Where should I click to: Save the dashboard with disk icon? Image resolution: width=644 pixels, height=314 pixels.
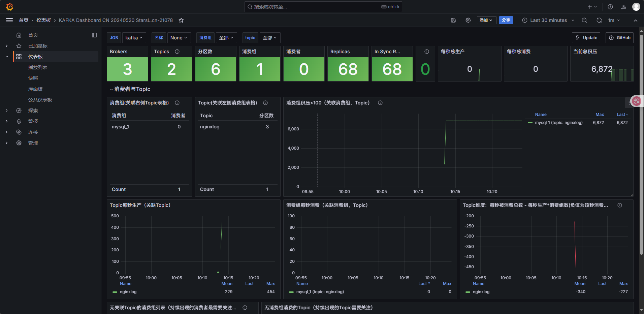click(453, 20)
